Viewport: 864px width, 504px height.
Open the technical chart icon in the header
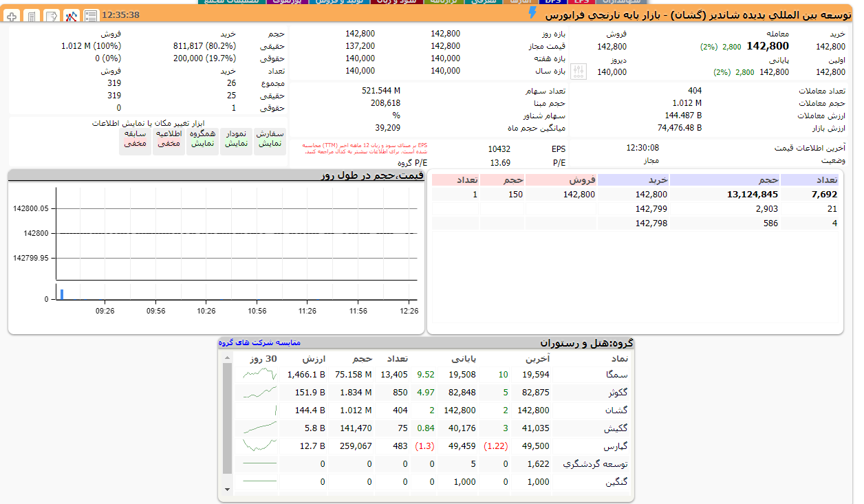71,15
